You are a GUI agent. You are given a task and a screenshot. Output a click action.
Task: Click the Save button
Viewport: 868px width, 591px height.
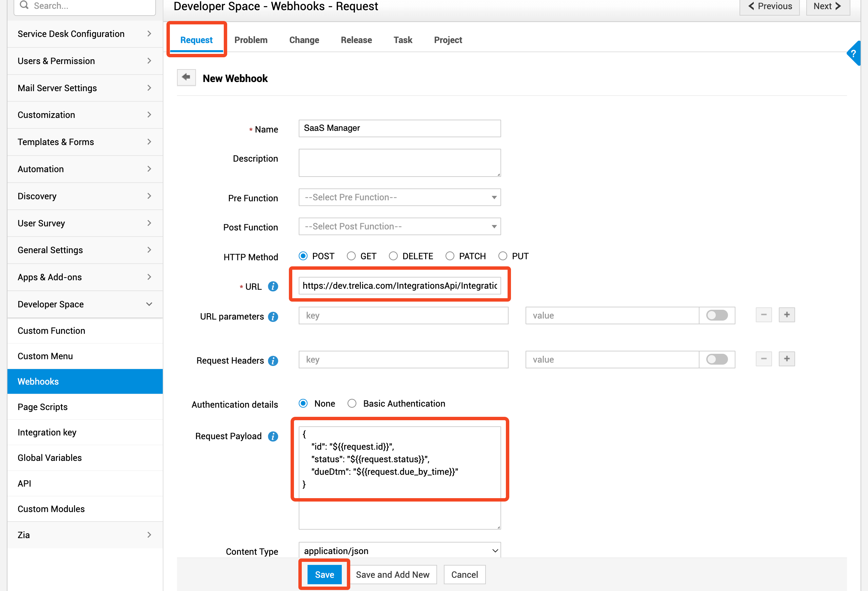click(x=324, y=575)
